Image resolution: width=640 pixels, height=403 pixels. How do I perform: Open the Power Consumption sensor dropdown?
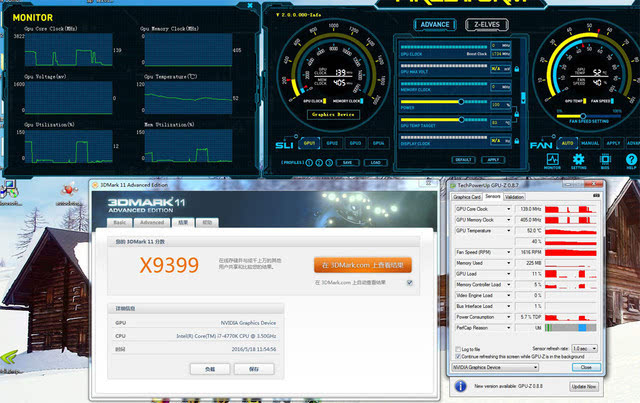pos(509,317)
